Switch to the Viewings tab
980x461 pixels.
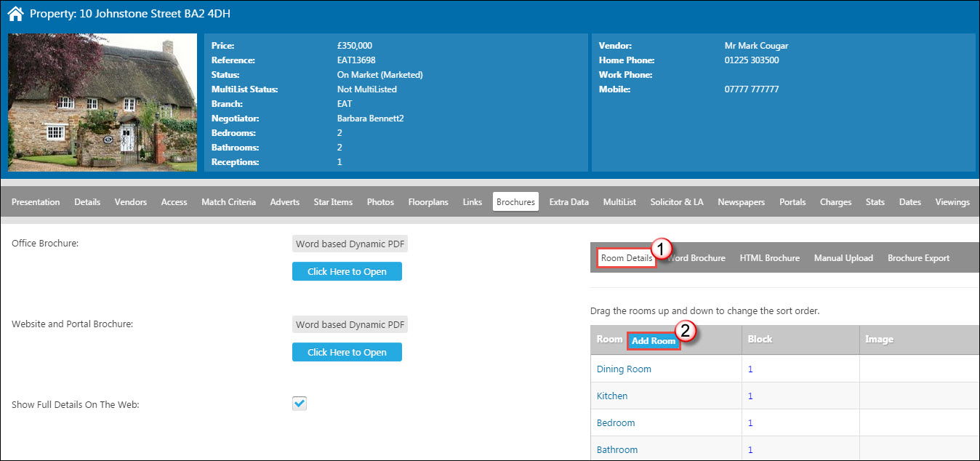pos(952,202)
